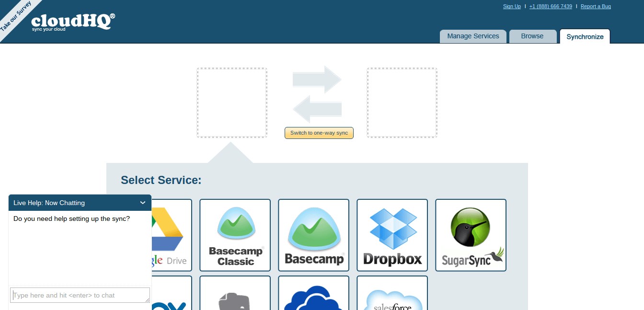Select the Basecamp service icon
The height and width of the screenshot is (310, 644).
point(314,235)
